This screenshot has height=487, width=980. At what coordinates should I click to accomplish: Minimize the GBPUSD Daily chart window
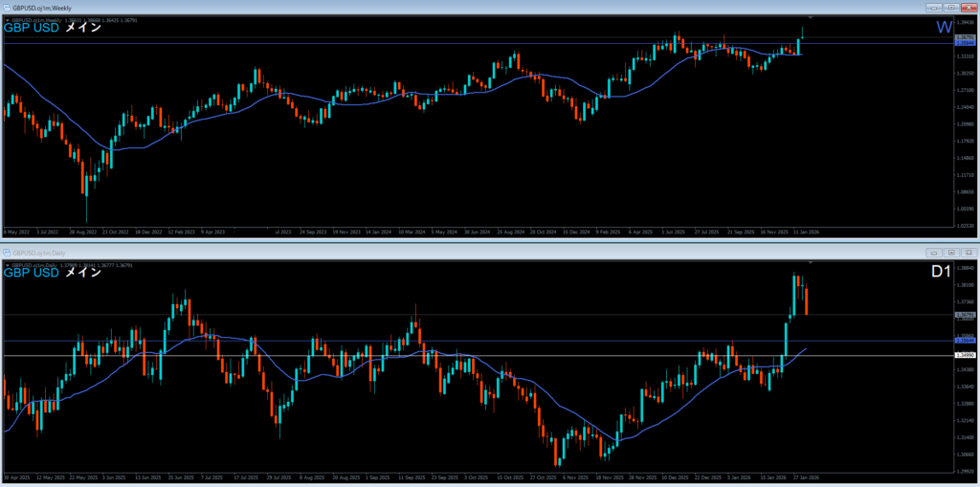pos(933,253)
